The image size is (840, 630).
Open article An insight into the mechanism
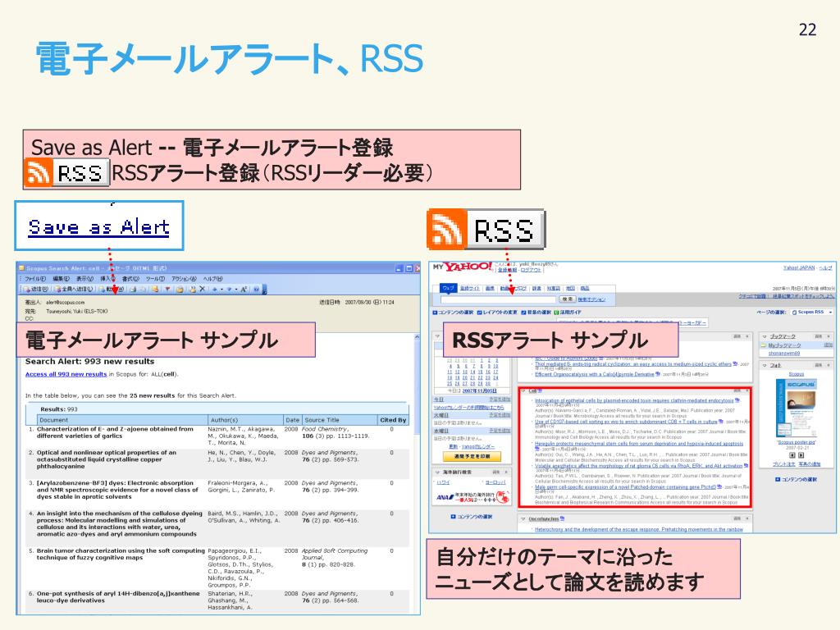point(120,523)
